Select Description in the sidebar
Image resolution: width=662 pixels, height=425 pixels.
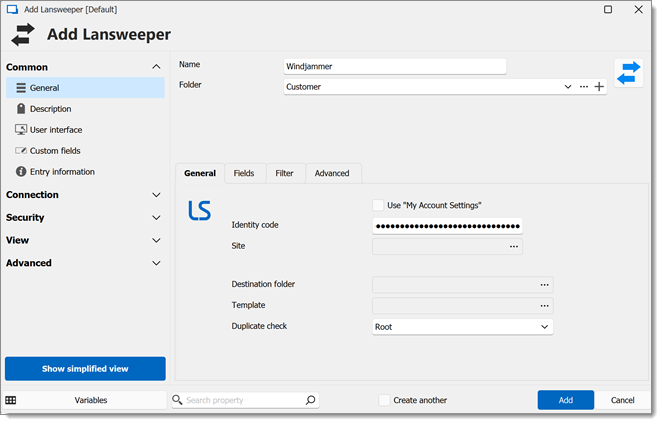85,109
